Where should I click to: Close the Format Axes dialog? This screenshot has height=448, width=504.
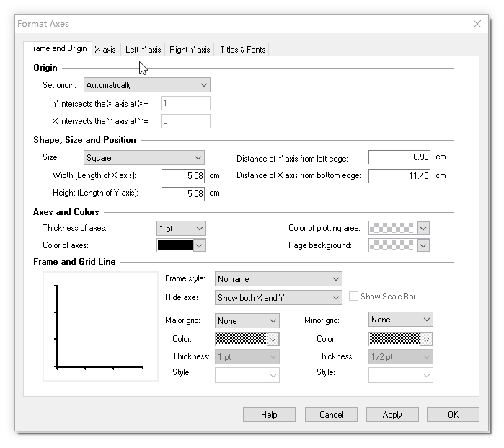pyautogui.click(x=477, y=24)
